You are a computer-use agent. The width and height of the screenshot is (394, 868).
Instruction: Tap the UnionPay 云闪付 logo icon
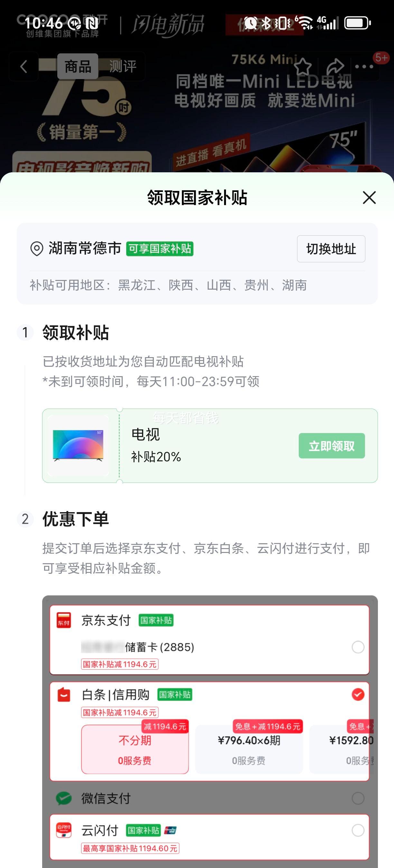click(x=64, y=830)
